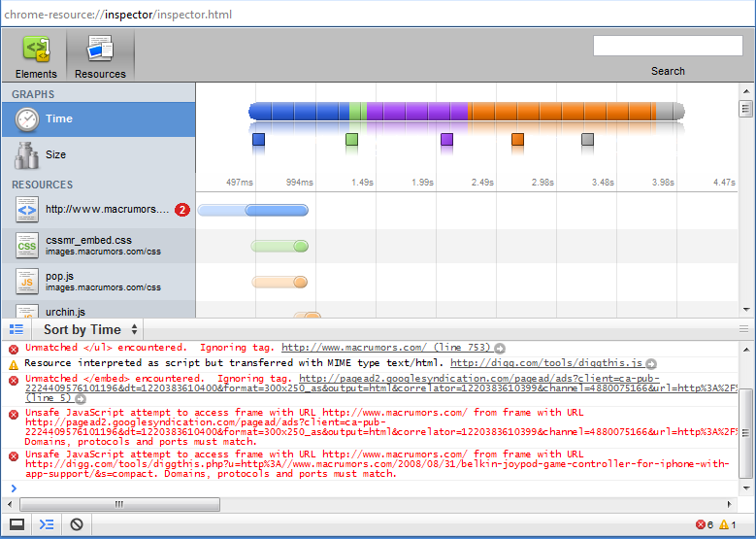Screen dimensions: 756x539
Task: Open the Elements panel
Action: tap(36, 55)
